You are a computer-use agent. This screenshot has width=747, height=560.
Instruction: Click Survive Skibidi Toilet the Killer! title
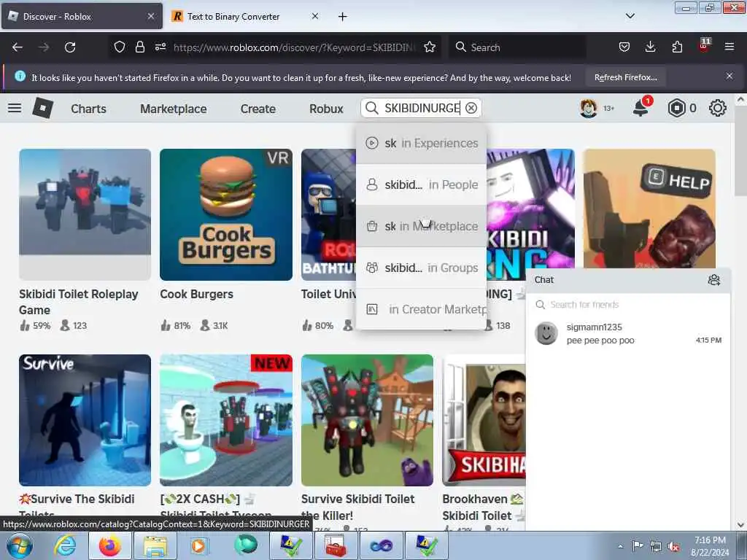[357, 507]
